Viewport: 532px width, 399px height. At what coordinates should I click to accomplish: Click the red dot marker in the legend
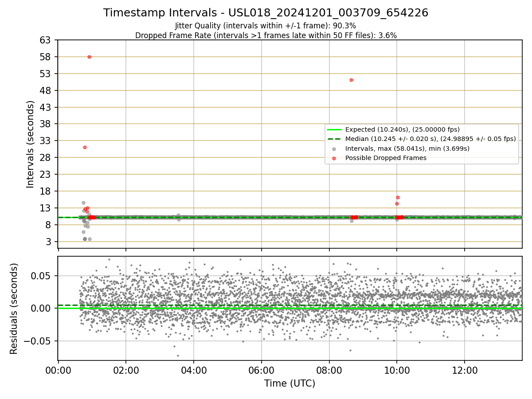click(334, 158)
